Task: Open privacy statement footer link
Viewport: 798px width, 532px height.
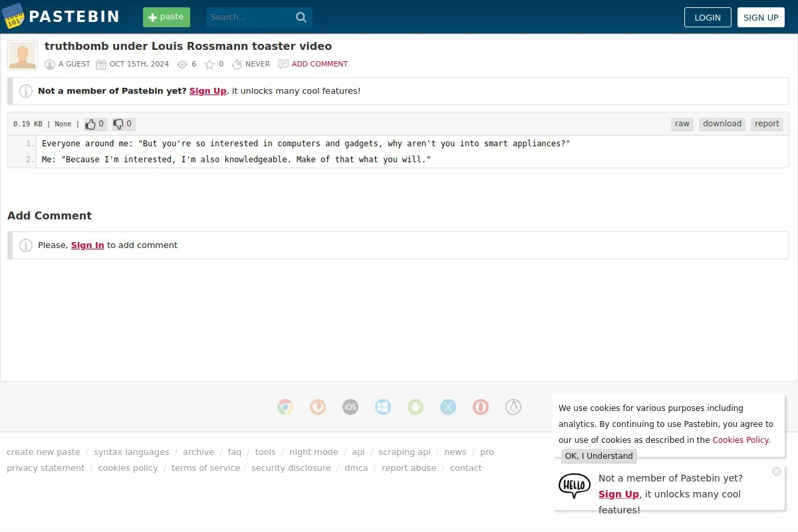Action: tap(46, 468)
